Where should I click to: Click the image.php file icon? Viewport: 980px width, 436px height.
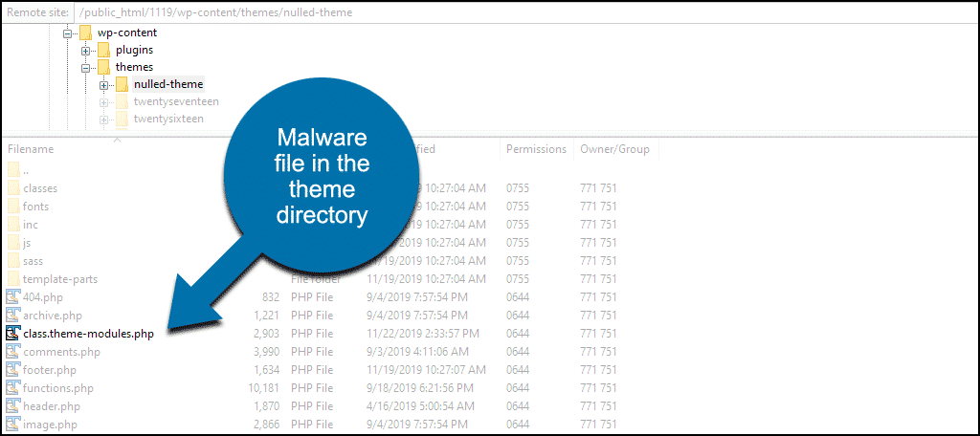tap(13, 425)
